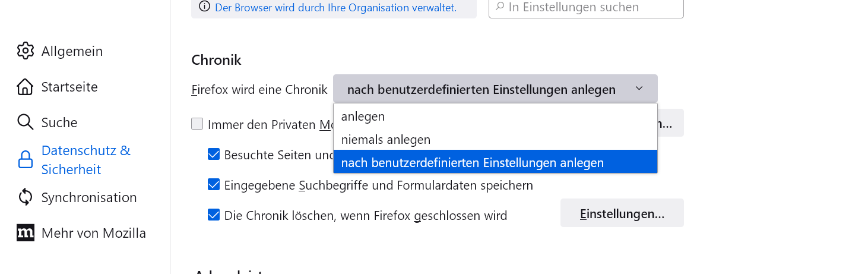868x274 pixels.
Task: Toggle Die Chronik löschen checkbox
Action: [214, 215]
